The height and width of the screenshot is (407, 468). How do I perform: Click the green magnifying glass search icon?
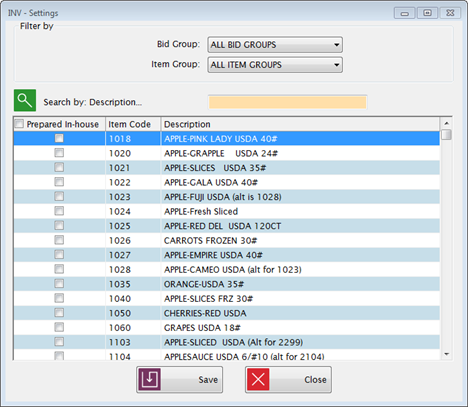[25, 100]
